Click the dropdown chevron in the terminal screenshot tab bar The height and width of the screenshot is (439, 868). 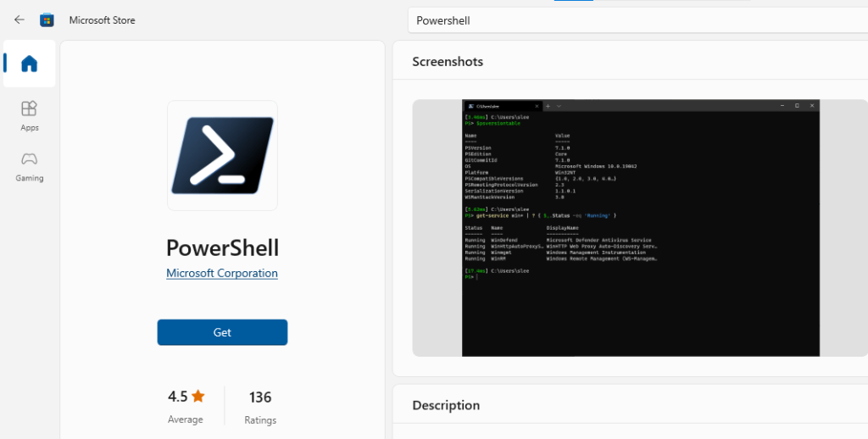(558, 106)
